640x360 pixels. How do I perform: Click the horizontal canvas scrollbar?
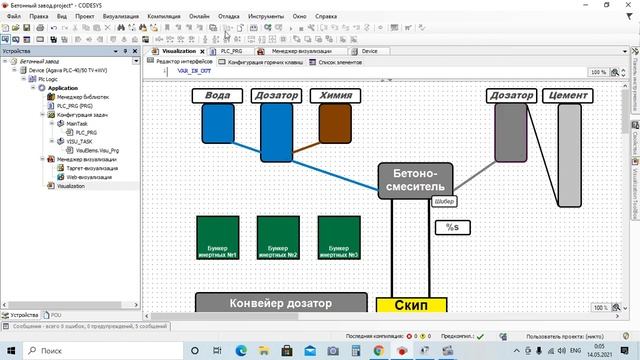tap(224, 316)
